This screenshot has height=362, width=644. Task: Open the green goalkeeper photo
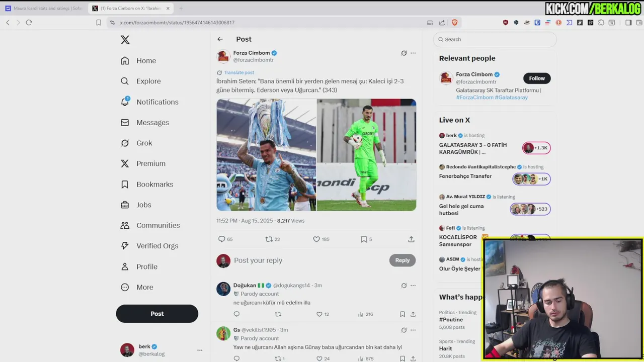point(366,155)
